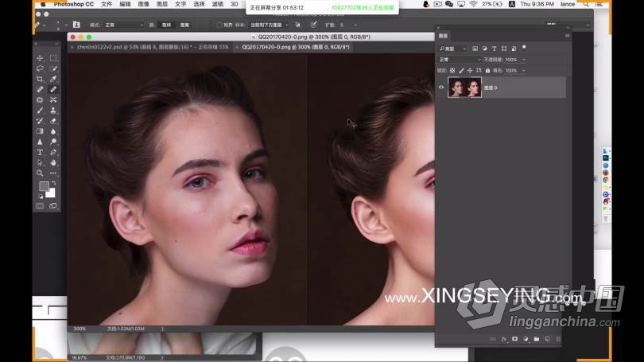
Task: Toggle smart object filter in Layers panel
Action: [x=514, y=49]
